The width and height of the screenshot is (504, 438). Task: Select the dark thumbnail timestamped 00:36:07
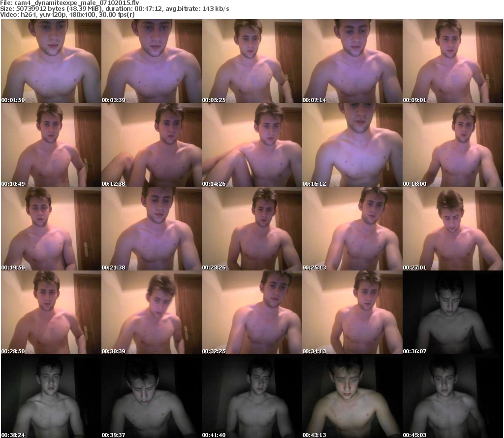point(453,312)
